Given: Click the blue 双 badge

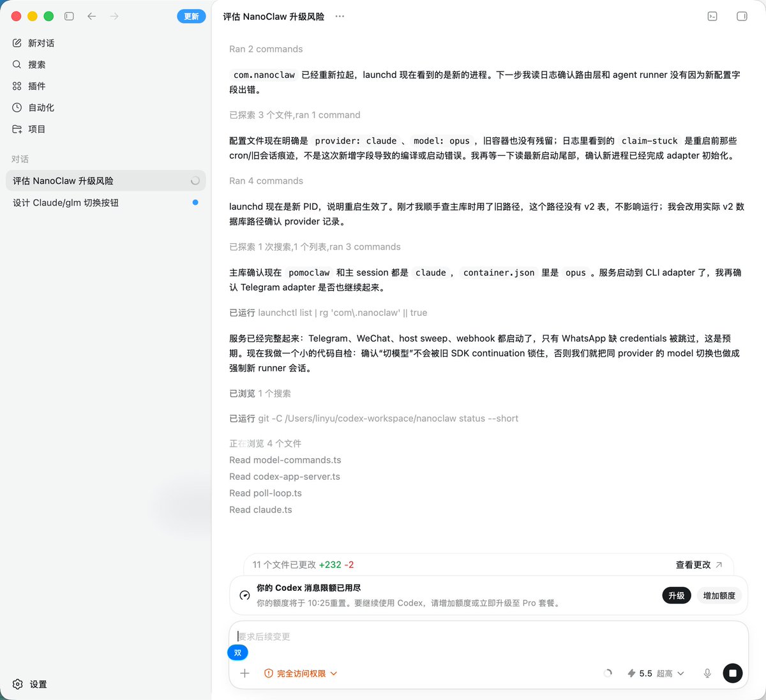Looking at the screenshot, I should click(237, 653).
